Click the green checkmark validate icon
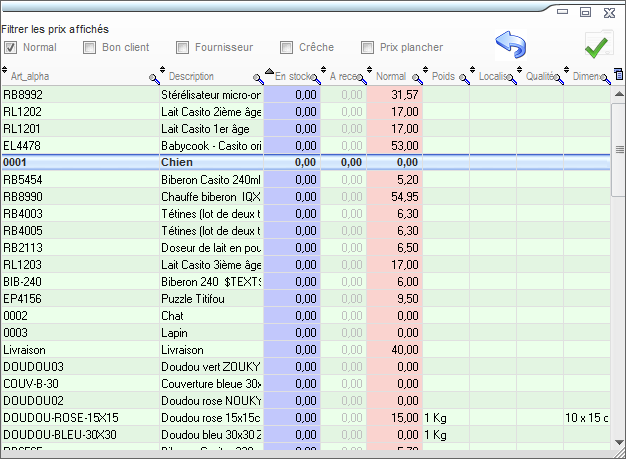 click(598, 46)
